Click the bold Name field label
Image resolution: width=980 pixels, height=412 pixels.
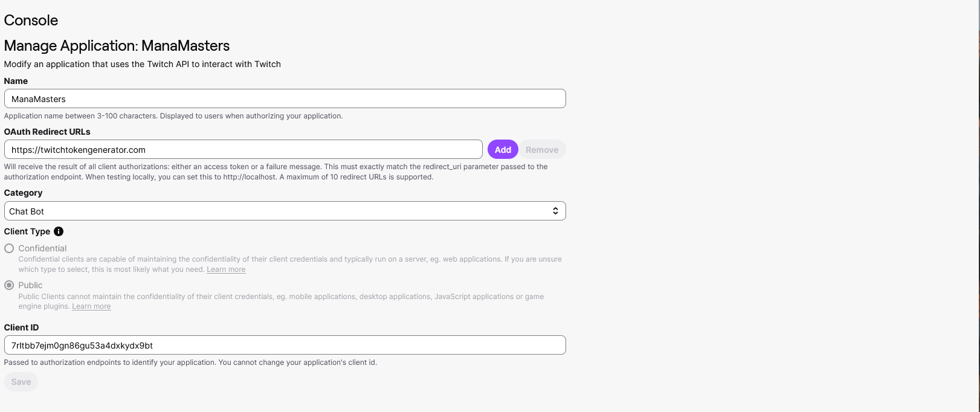pos(16,81)
